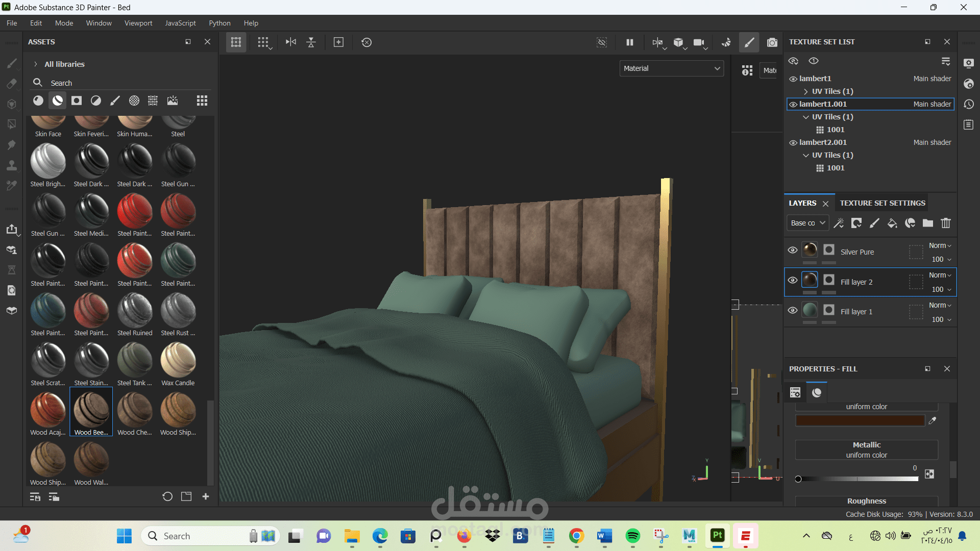Filter assets by Smart materials icon
Image resolution: width=980 pixels, height=551 pixels.
pos(57,101)
